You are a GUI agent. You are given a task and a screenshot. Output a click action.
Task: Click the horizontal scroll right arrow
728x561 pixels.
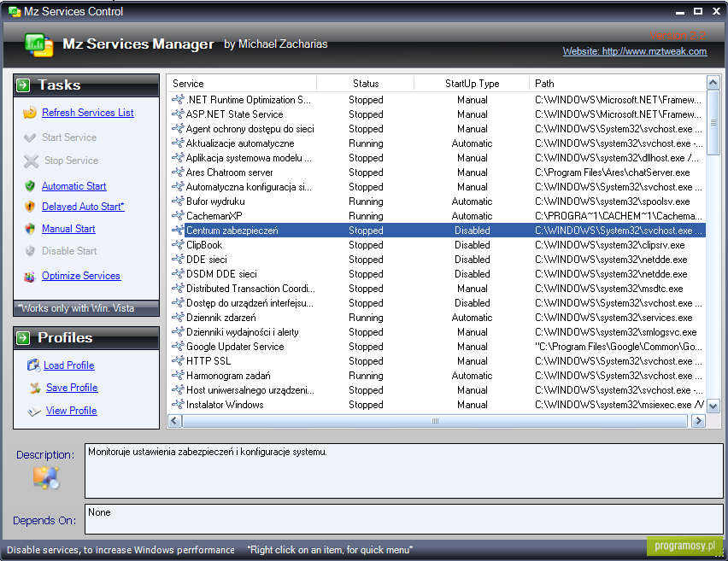[698, 421]
